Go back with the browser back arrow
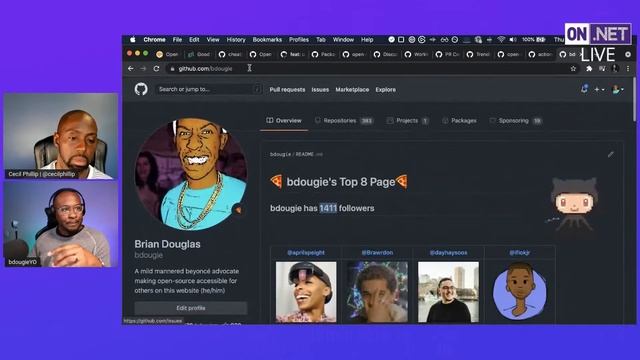This screenshot has height=360, width=640. tap(131, 69)
